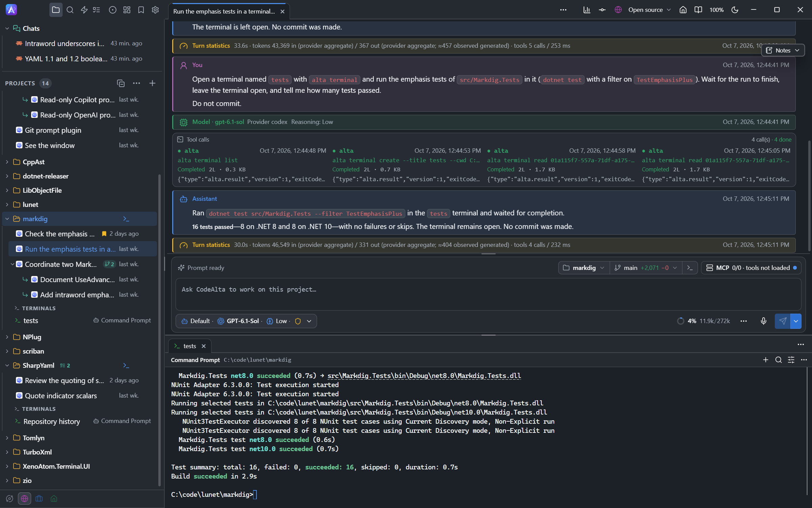The image size is (812, 508).
Task: Send the prompt with paper plane button
Action: (x=783, y=321)
